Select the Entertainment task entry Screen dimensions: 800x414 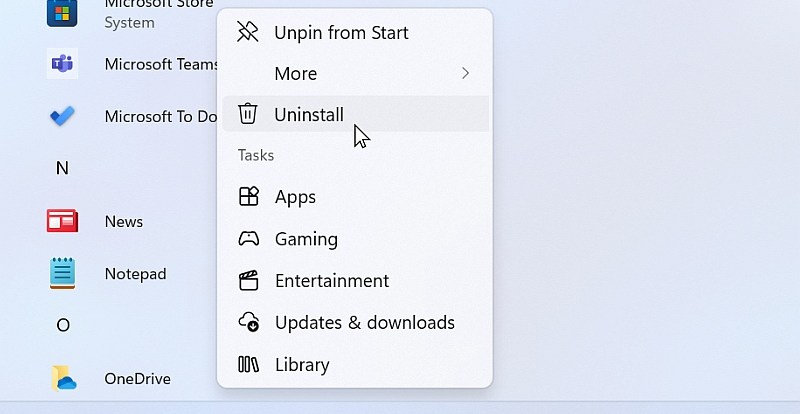(356, 280)
